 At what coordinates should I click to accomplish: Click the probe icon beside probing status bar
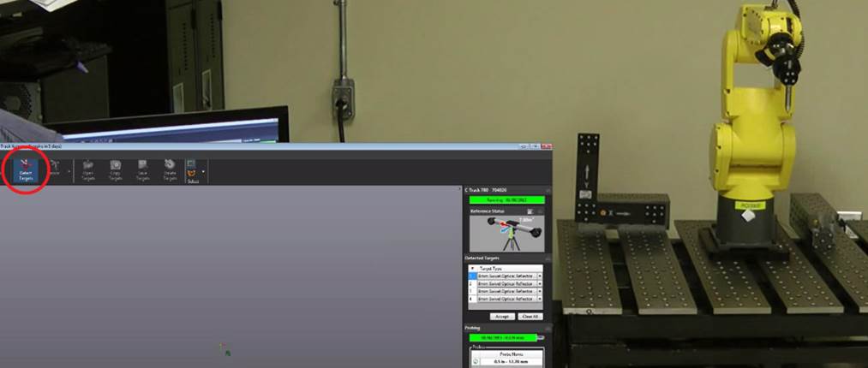point(541,337)
